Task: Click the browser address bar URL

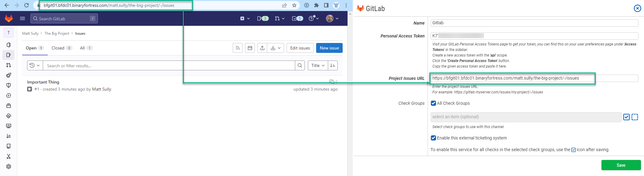Action: pyautogui.click(x=109, y=5)
